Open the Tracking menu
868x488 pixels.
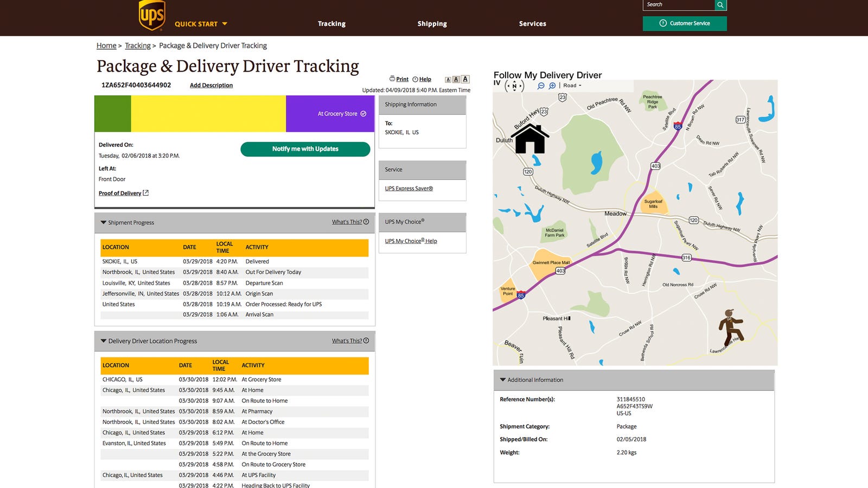(x=331, y=24)
